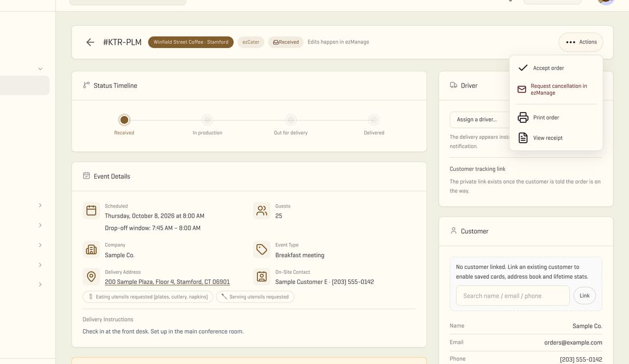Click the Scheduled calendar icon
This screenshot has width=629, height=364.
[x=91, y=210]
